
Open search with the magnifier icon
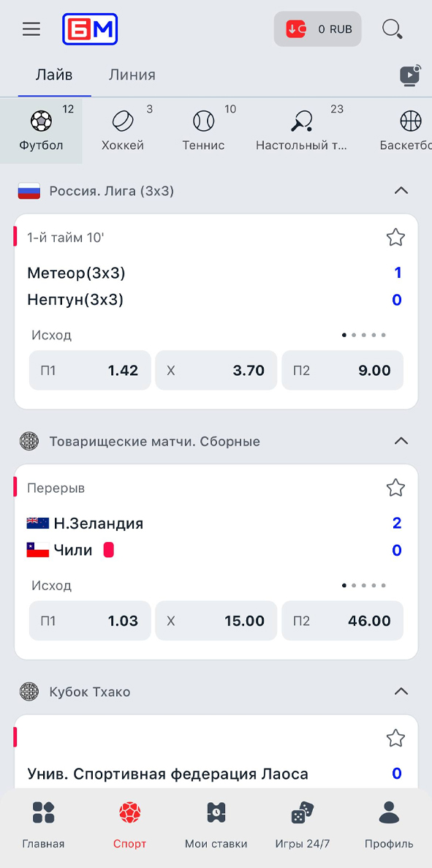pyautogui.click(x=393, y=29)
